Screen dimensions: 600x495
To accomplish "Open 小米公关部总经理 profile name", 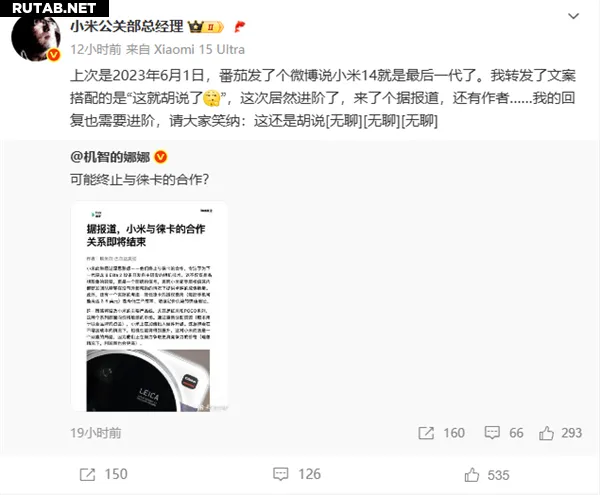I will click(127, 26).
